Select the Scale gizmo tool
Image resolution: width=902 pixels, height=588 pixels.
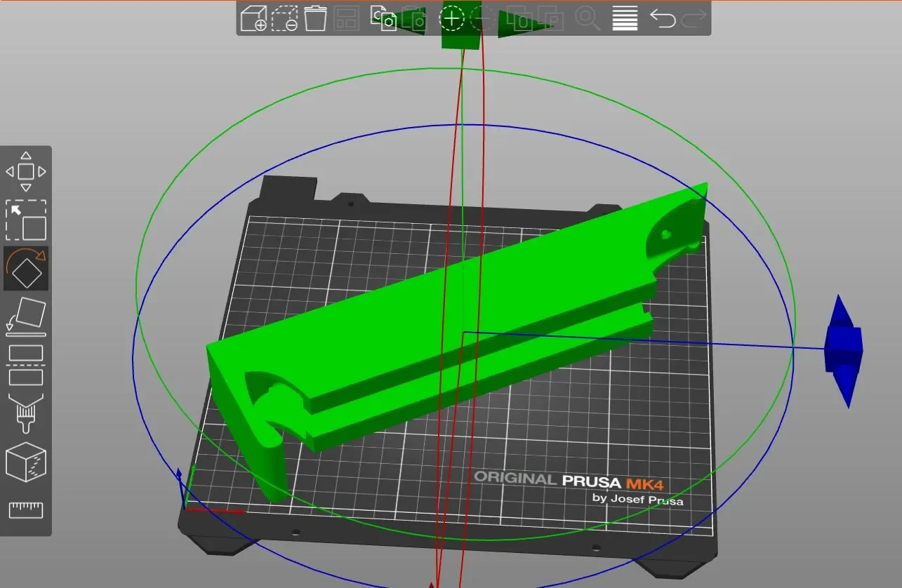point(26,220)
